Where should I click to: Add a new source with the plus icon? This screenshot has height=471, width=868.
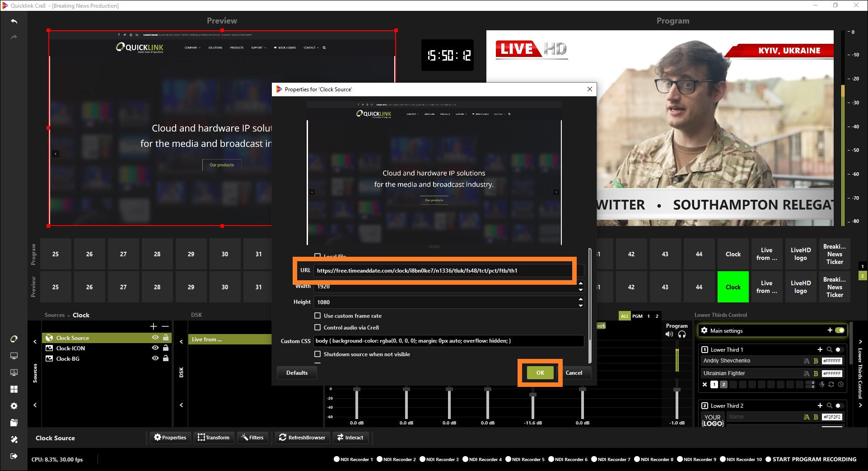click(153, 326)
